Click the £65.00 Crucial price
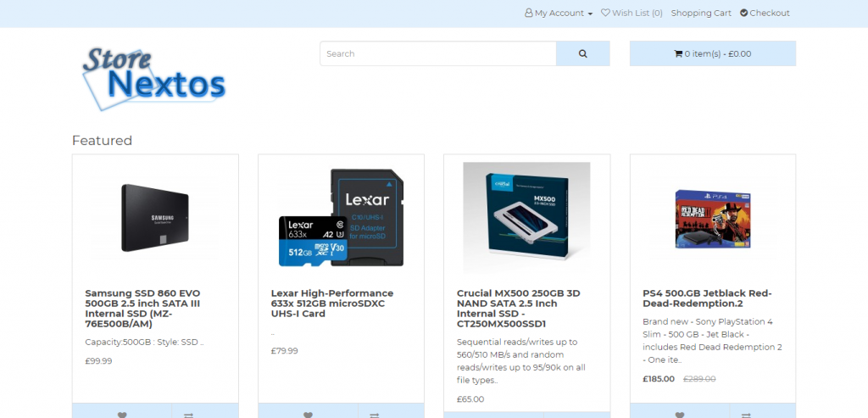Image resolution: width=868 pixels, height=418 pixels. click(x=470, y=399)
